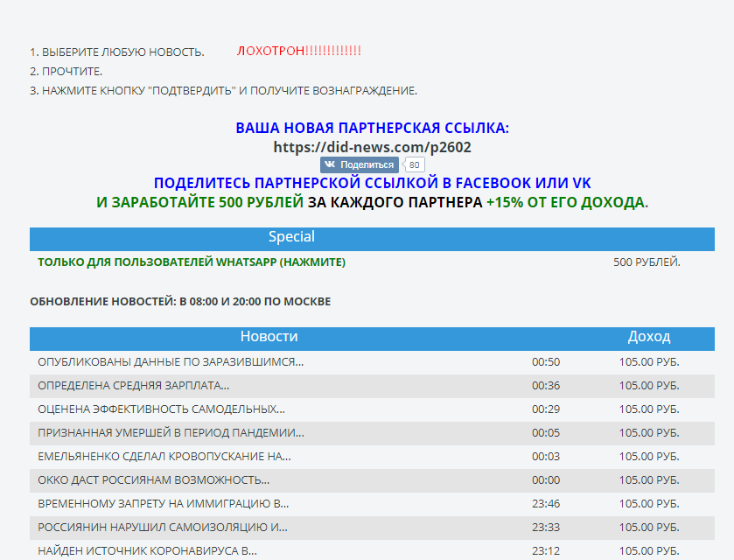Click the 00:36 time cell

tap(546, 386)
